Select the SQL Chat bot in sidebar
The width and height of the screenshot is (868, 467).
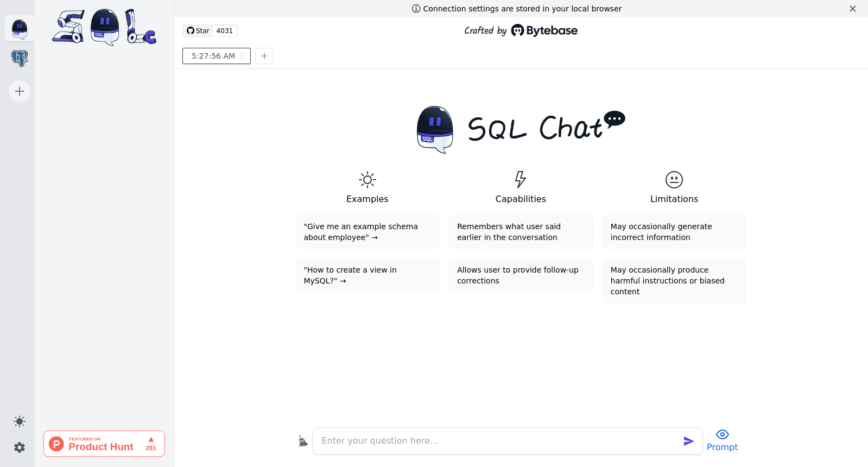click(20, 29)
